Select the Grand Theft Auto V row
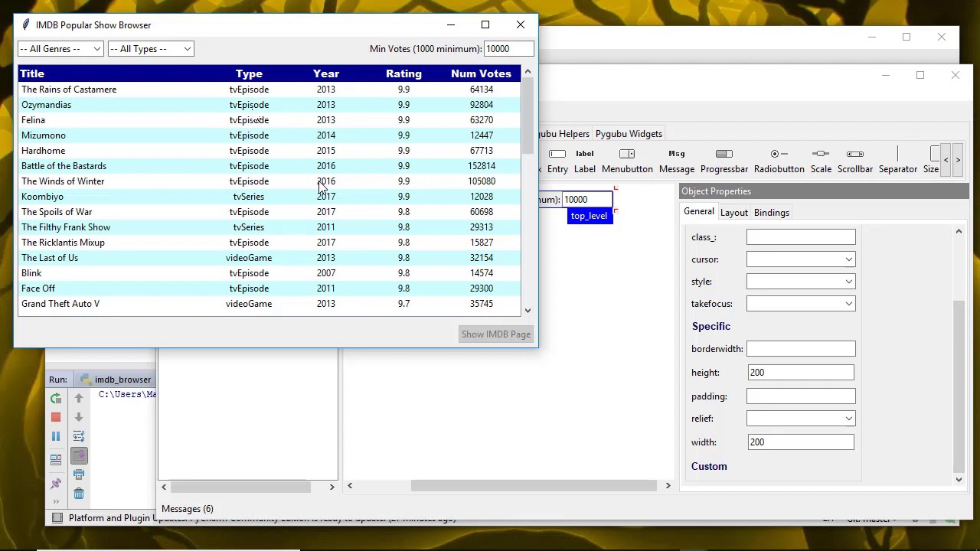 click(269, 304)
